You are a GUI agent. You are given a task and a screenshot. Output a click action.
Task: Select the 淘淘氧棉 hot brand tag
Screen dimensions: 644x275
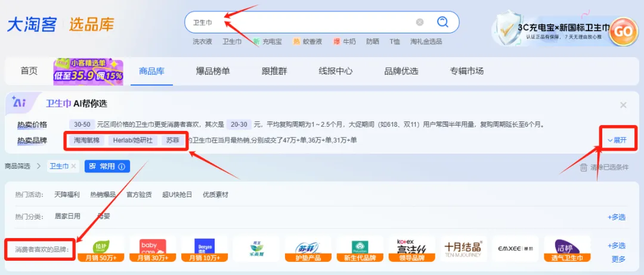click(86, 140)
